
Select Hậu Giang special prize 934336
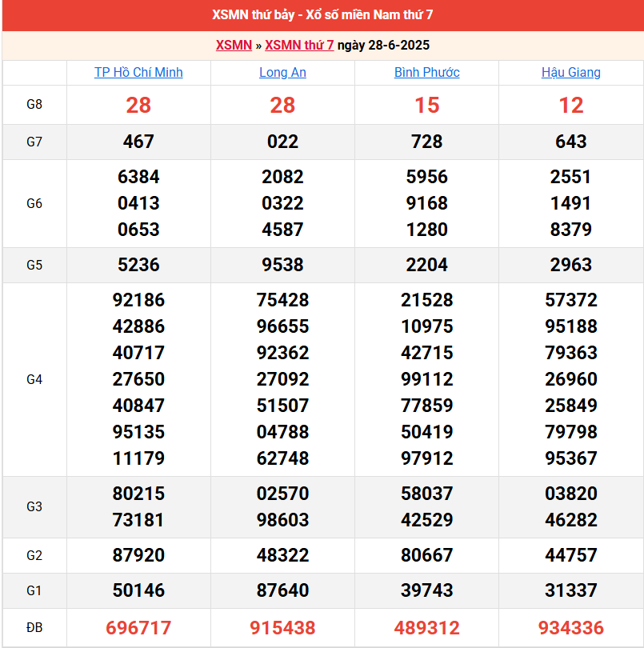[x=570, y=628]
